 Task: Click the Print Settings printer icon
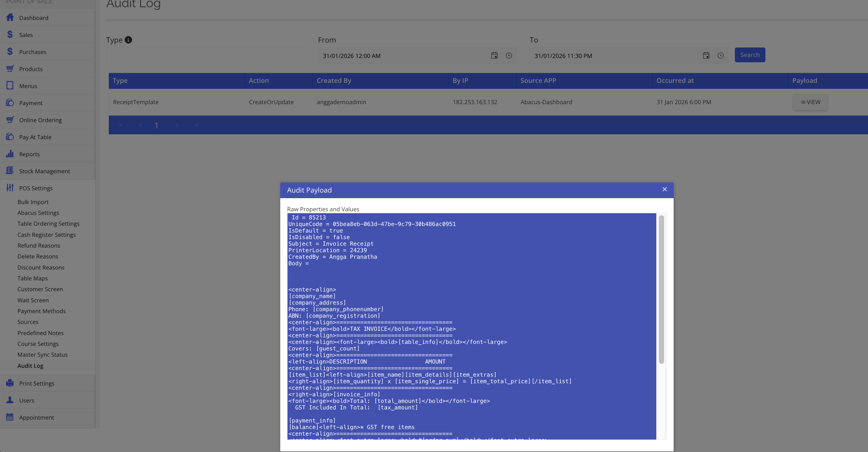(x=10, y=383)
